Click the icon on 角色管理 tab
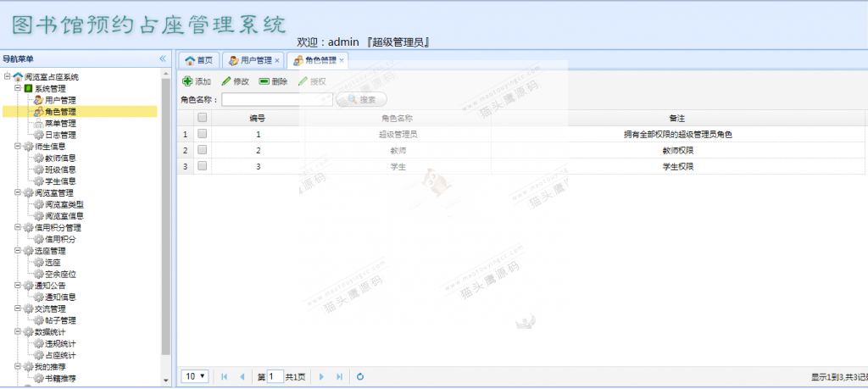The height and width of the screenshot is (389, 868). pyautogui.click(x=298, y=60)
